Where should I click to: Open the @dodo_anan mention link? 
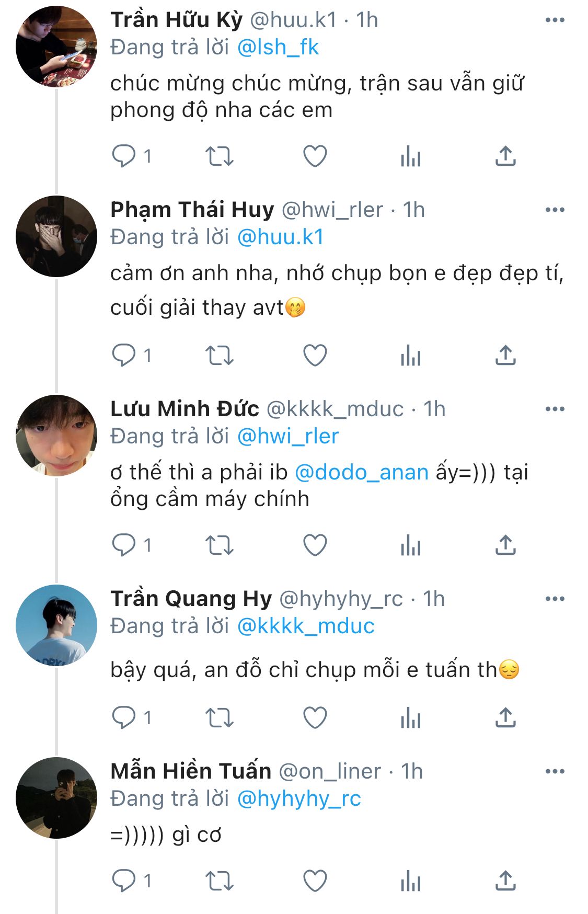362,472
